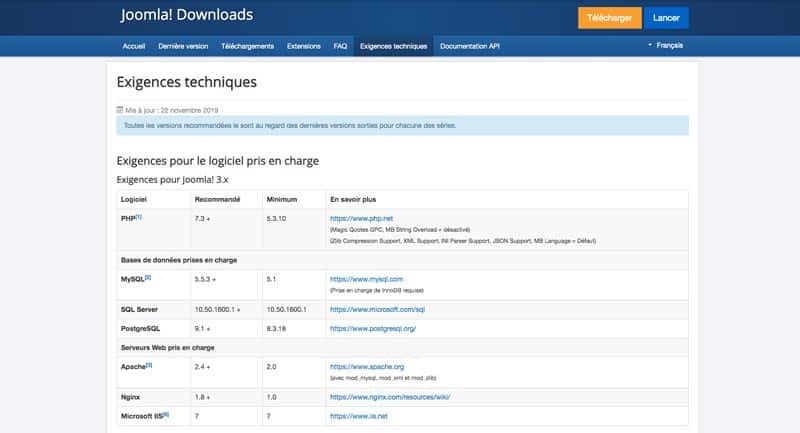Click Serveurs Web pris en charge heading
The width and height of the screenshot is (800, 433).
tap(167, 348)
